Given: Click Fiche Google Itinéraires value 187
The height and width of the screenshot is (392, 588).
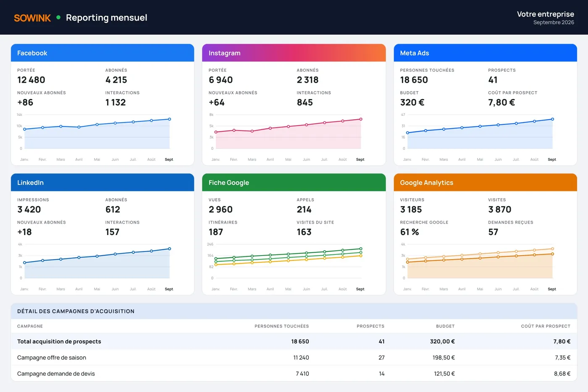Looking at the screenshot, I should point(216,232).
